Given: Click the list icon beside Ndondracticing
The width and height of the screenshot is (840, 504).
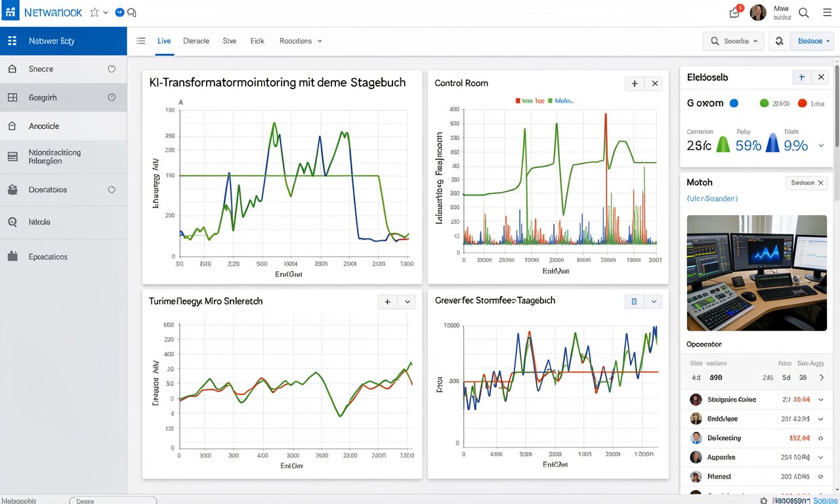Looking at the screenshot, I should coord(12,156).
